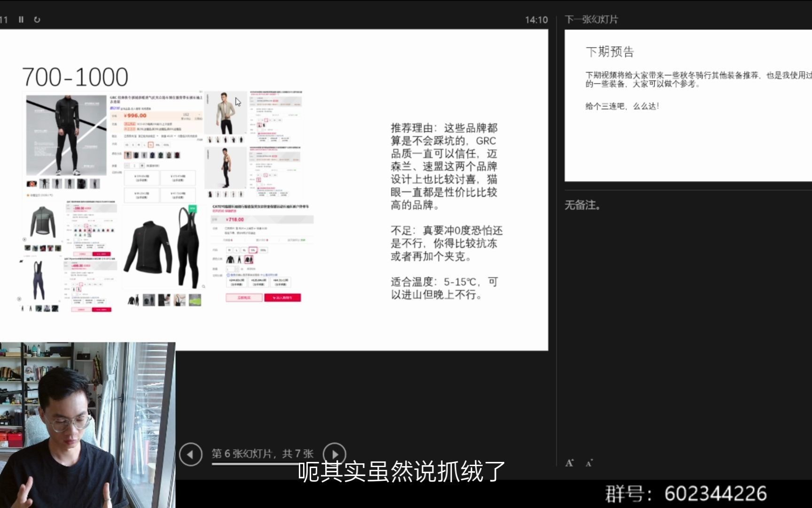
Task: Increase the notes text size
Action: click(x=570, y=463)
